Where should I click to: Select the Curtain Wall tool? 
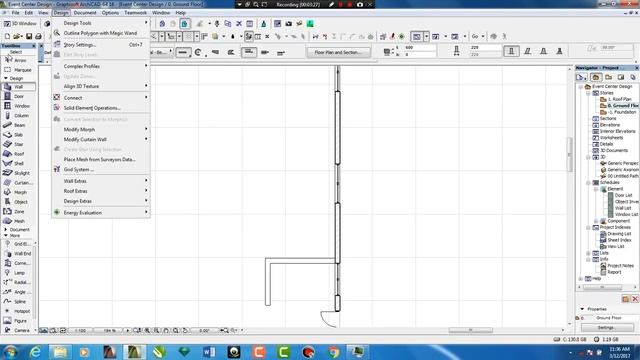(x=18, y=182)
